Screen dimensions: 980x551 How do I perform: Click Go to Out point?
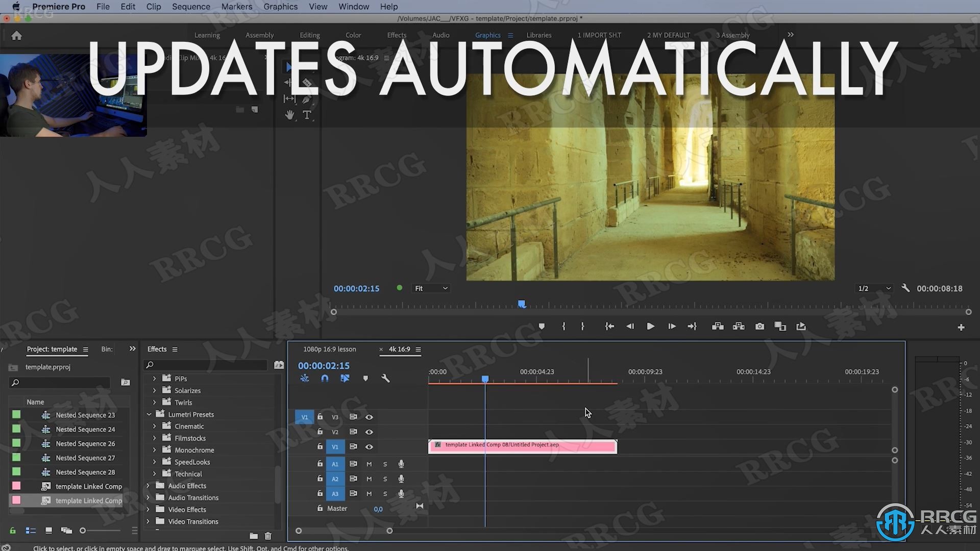[692, 327]
